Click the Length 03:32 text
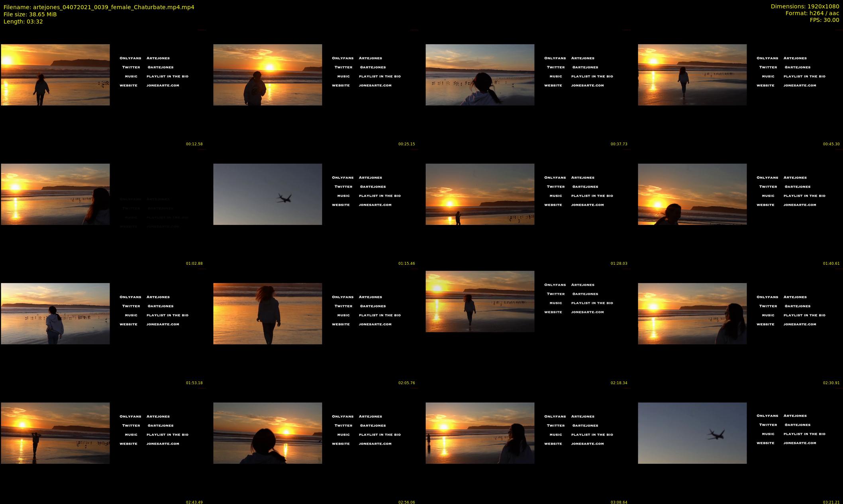Image resolution: width=843 pixels, height=504 pixels. tap(23, 21)
